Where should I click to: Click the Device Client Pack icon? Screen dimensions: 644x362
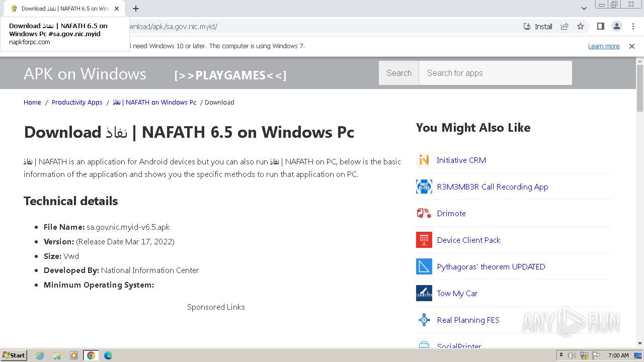click(424, 240)
